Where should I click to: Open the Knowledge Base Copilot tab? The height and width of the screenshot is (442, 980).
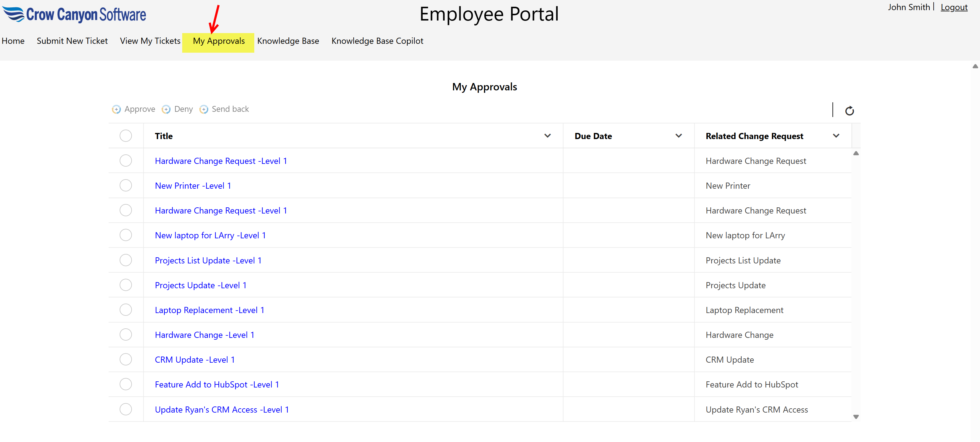click(377, 41)
